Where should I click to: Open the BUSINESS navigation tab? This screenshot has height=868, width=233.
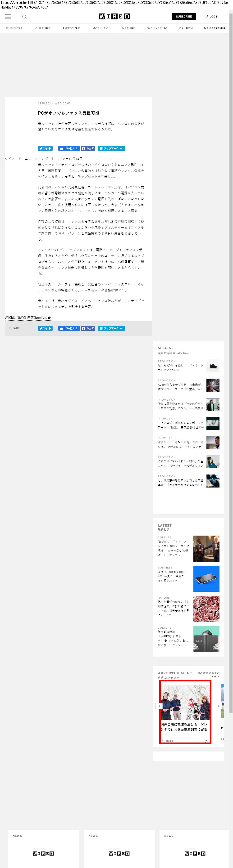click(x=14, y=28)
